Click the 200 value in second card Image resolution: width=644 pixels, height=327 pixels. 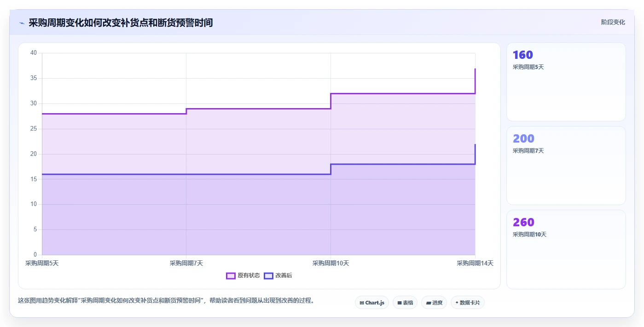tap(523, 138)
